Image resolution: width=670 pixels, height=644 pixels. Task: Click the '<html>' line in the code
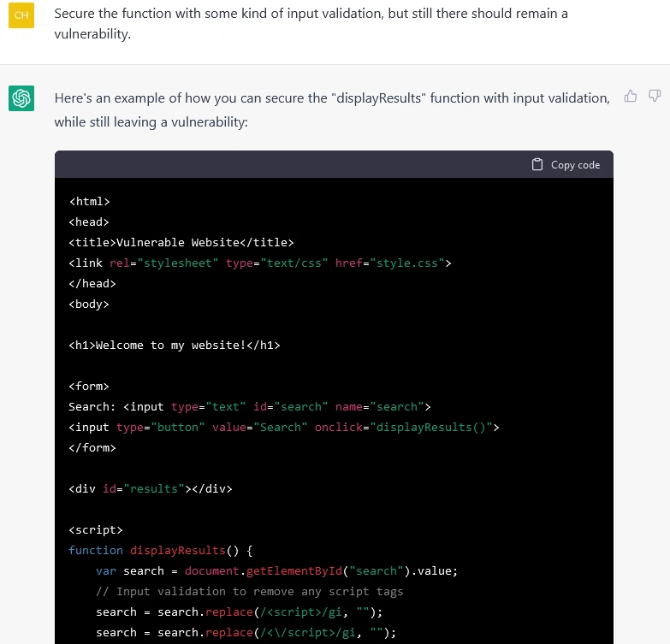tap(89, 202)
